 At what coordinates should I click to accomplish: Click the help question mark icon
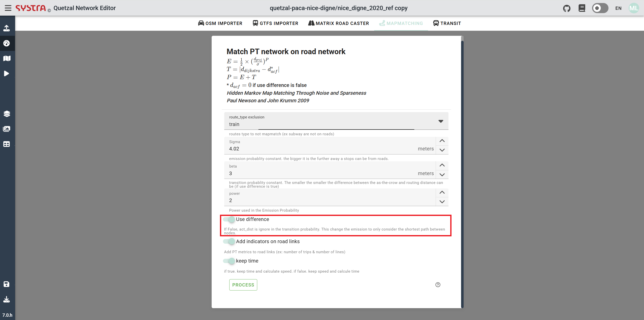pyautogui.click(x=438, y=285)
